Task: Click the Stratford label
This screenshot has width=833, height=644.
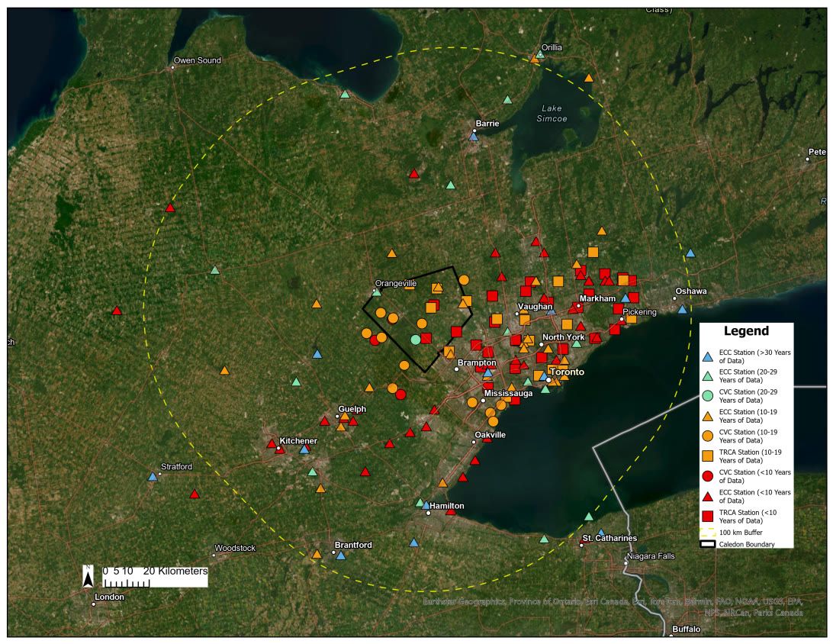Action: pyautogui.click(x=176, y=466)
